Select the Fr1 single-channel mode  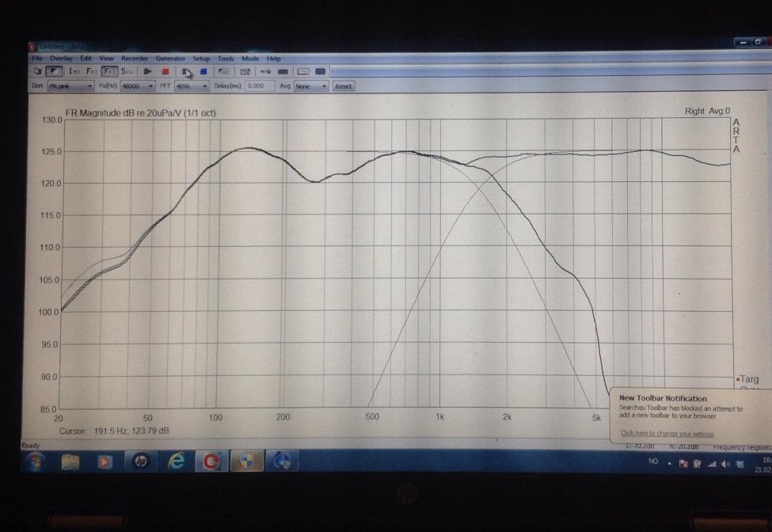(109, 71)
